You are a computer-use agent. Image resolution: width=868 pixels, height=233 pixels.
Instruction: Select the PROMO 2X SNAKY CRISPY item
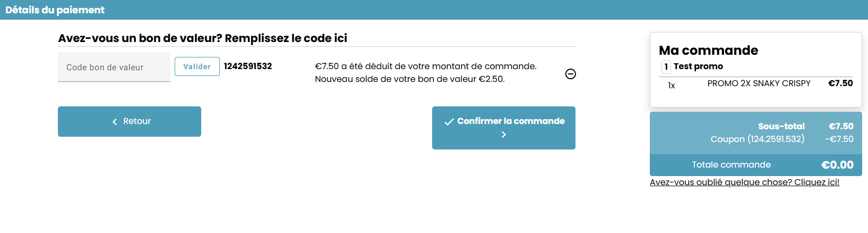point(759,84)
